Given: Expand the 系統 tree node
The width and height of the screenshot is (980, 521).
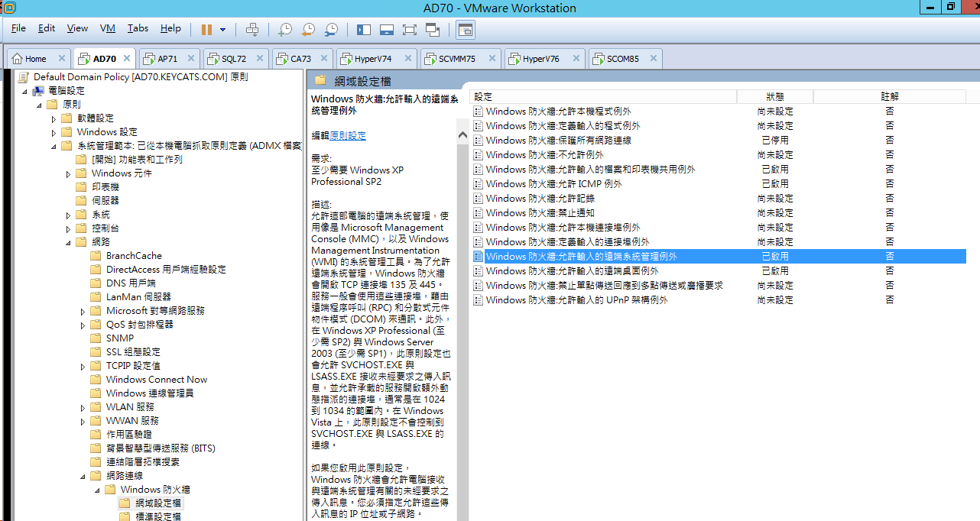Looking at the screenshot, I should 68,215.
